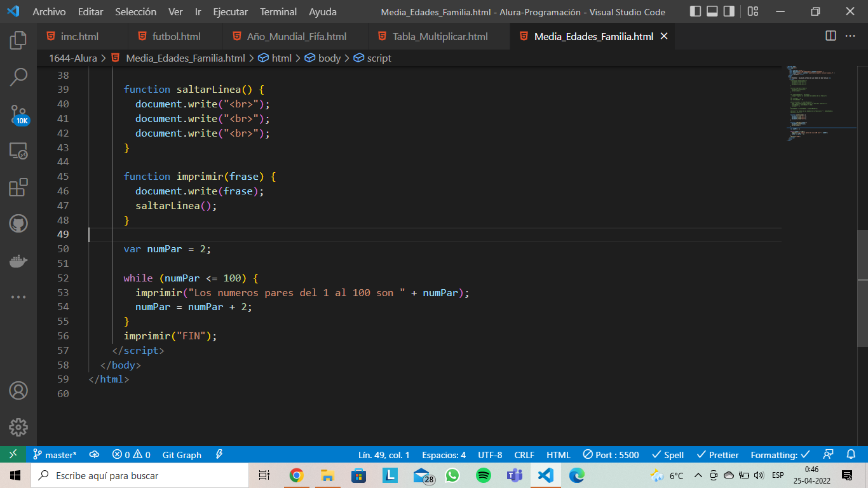Open Google Chrome from taskbar
Screen dimensions: 868x488
[x=296, y=475]
